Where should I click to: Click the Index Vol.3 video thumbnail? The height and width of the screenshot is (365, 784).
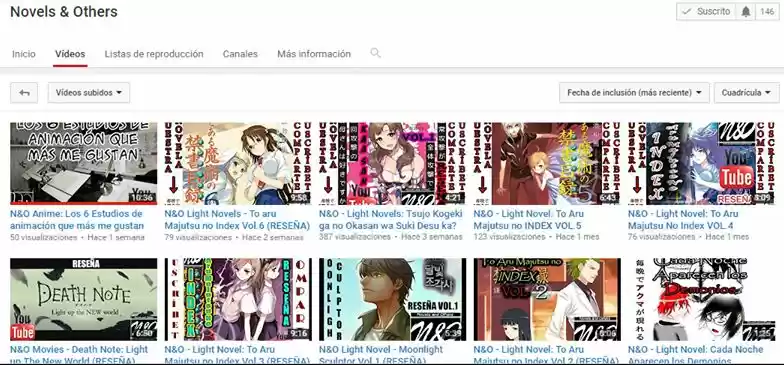[238, 300]
